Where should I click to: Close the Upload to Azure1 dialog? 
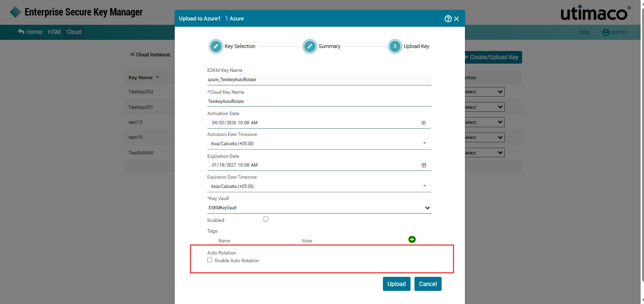457,19
